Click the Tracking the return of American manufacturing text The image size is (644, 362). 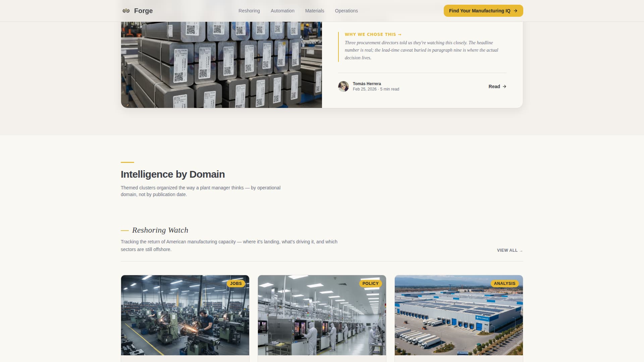[229, 246]
